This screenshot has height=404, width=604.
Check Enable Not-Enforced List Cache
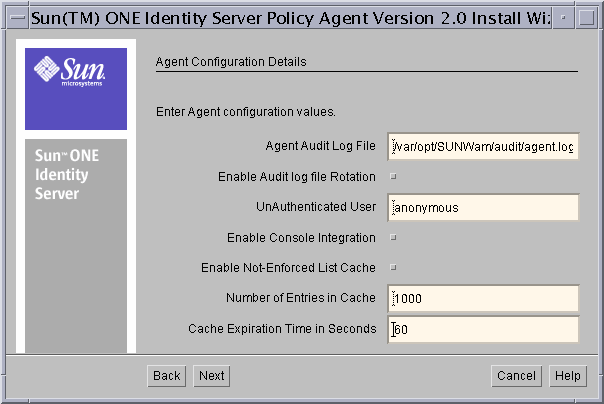393,267
